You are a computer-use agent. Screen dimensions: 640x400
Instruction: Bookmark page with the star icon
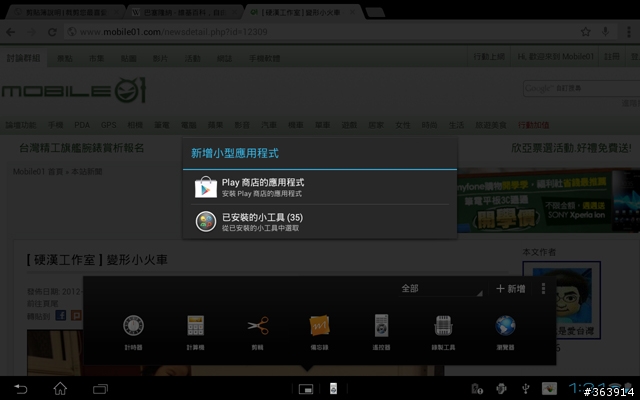(586, 32)
